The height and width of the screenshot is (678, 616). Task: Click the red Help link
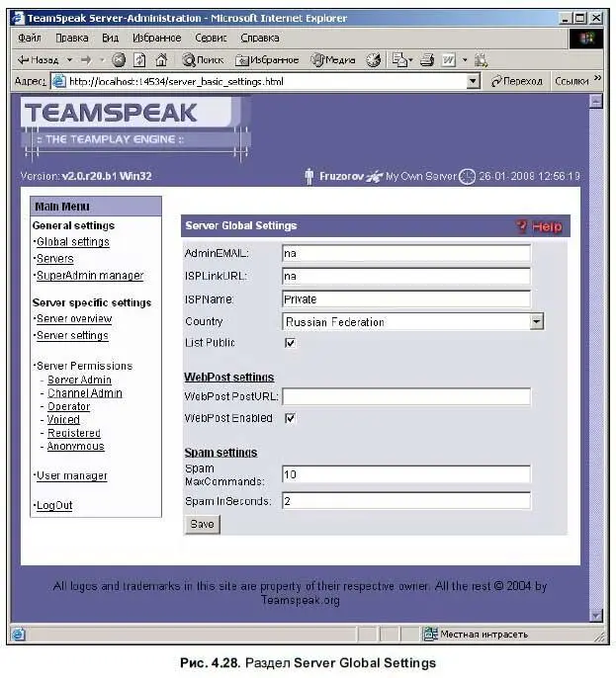click(540, 226)
